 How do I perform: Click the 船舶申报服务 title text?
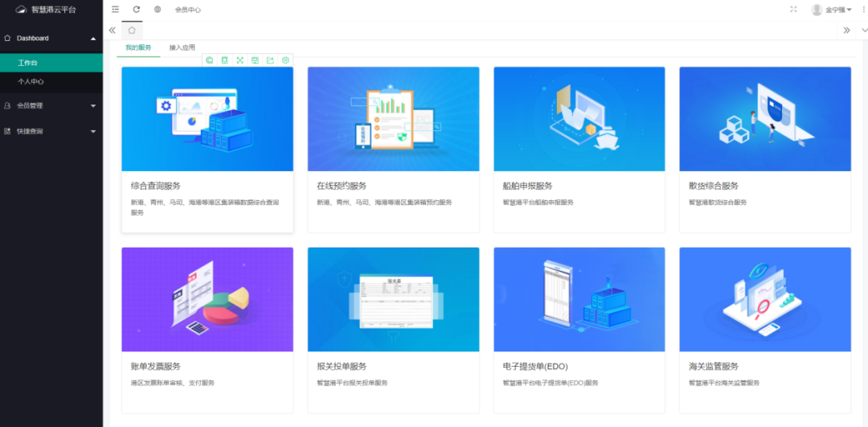pos(527,186)
